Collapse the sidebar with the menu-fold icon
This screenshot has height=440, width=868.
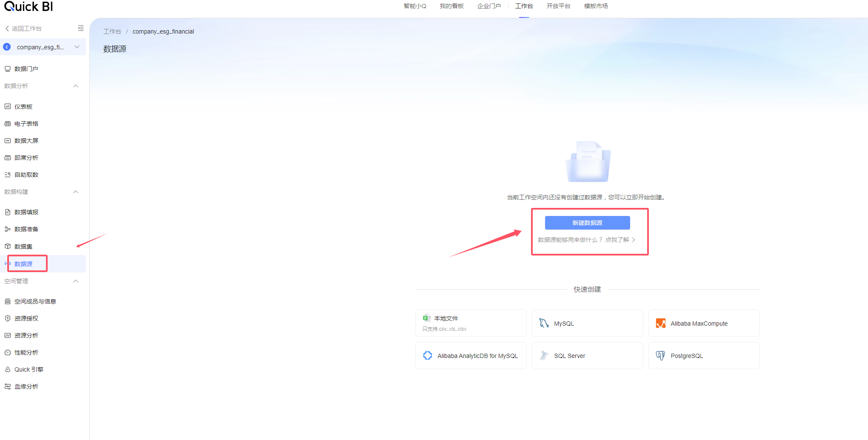pos(81,28)
